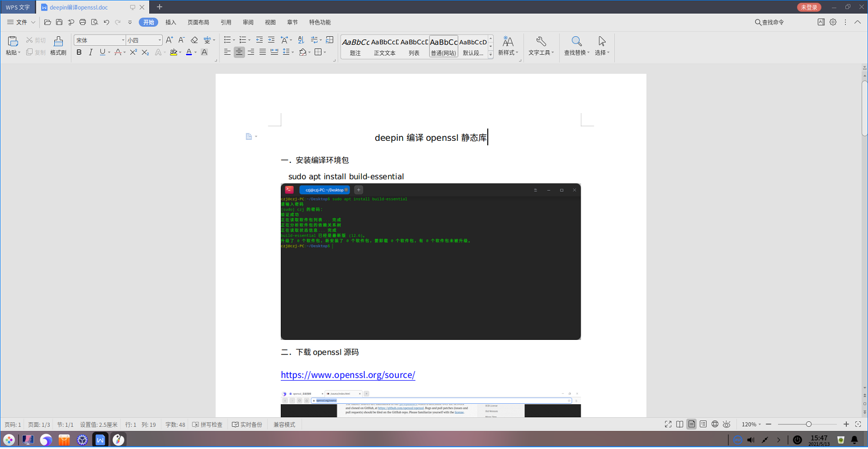Open Find and Replace (查找替换)

tap(577, 46)
